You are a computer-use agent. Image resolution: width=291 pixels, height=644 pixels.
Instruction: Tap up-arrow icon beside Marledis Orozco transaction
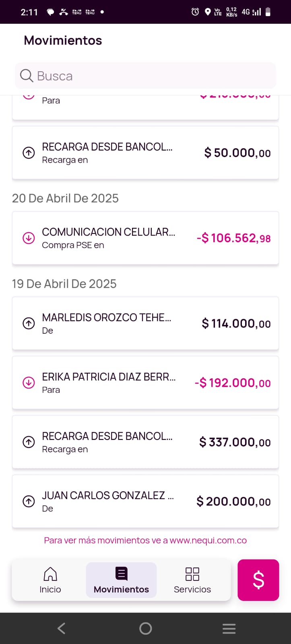29,323
